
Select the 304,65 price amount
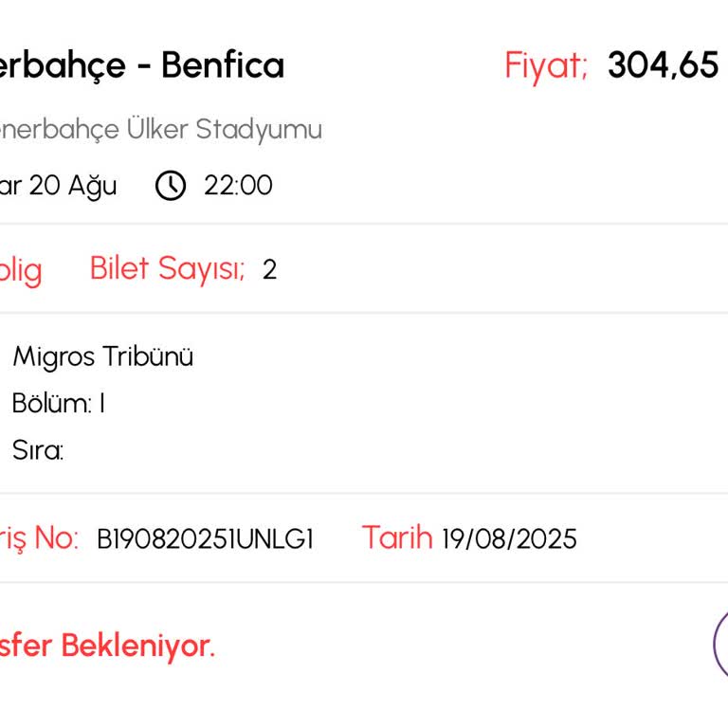[663, 65]
